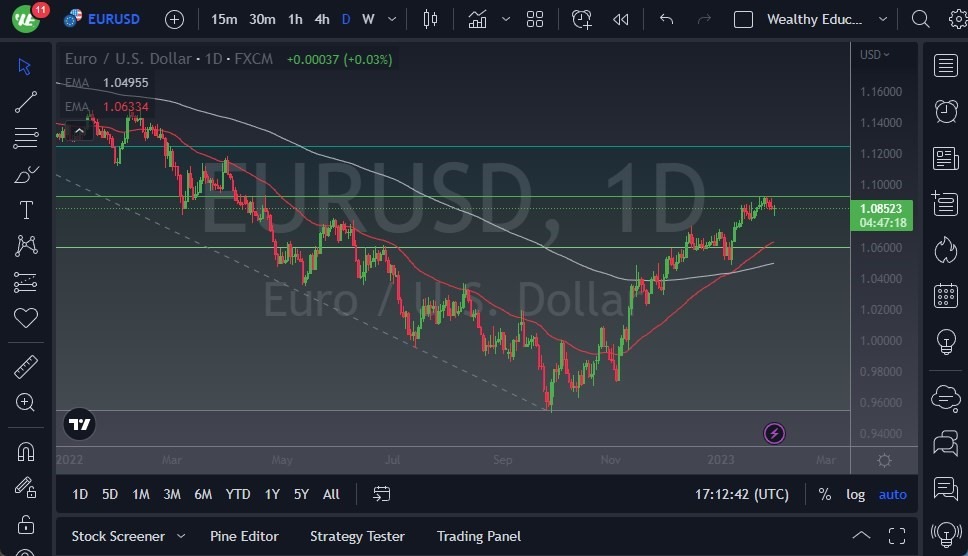Select the Text annotation tool

click(26, 210)
